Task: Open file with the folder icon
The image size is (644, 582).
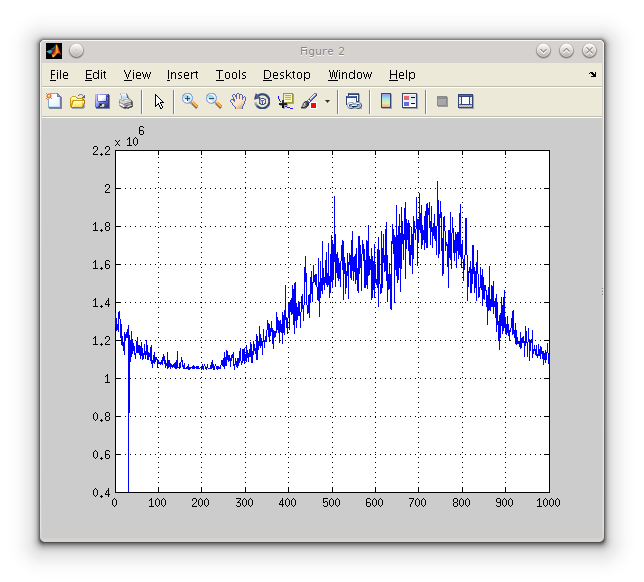Action: [78, 101]
